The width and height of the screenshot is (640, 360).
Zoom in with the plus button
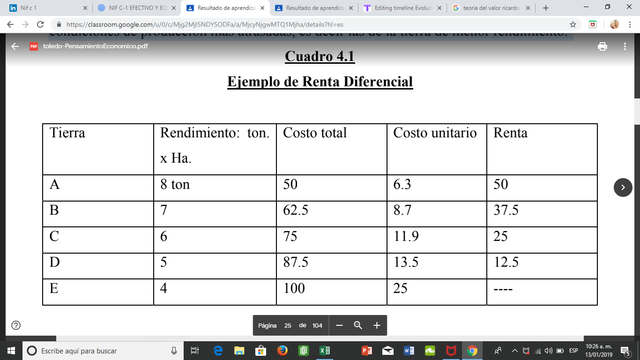pos(377,325)
